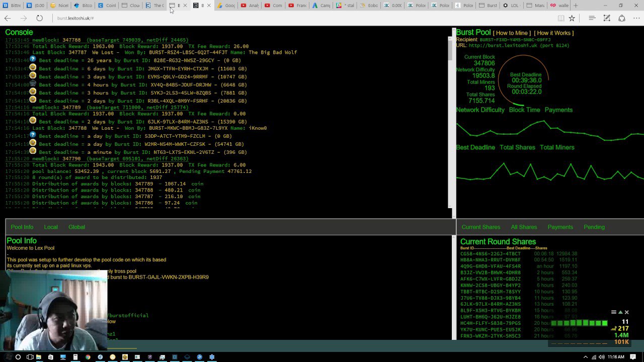Open Cortana circle on taskbar

pyautogui.click(x=18, y=357)
